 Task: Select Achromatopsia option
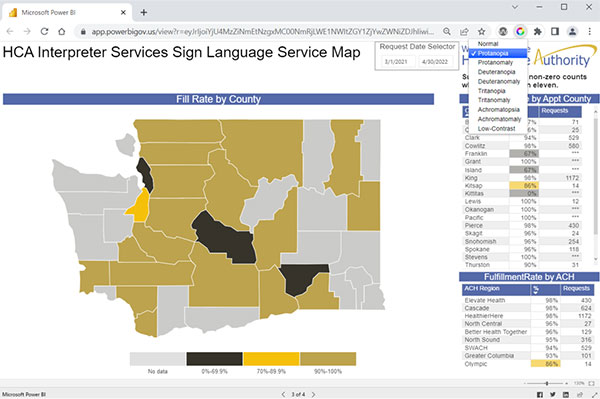click(498, 109)
